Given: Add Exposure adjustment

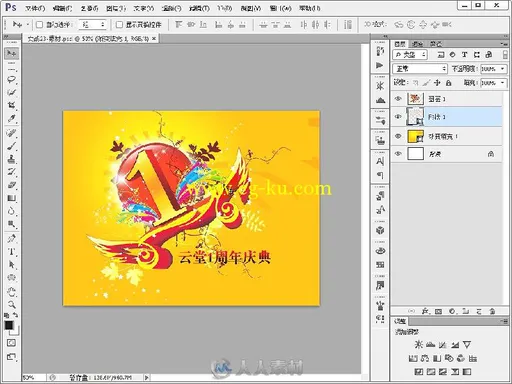Looking at the screenshot, I should click(x=455, y=345).
